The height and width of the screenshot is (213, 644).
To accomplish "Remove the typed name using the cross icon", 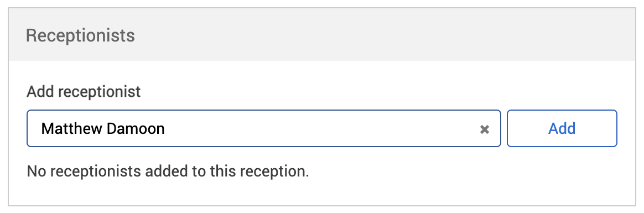I will coord(485,129).
